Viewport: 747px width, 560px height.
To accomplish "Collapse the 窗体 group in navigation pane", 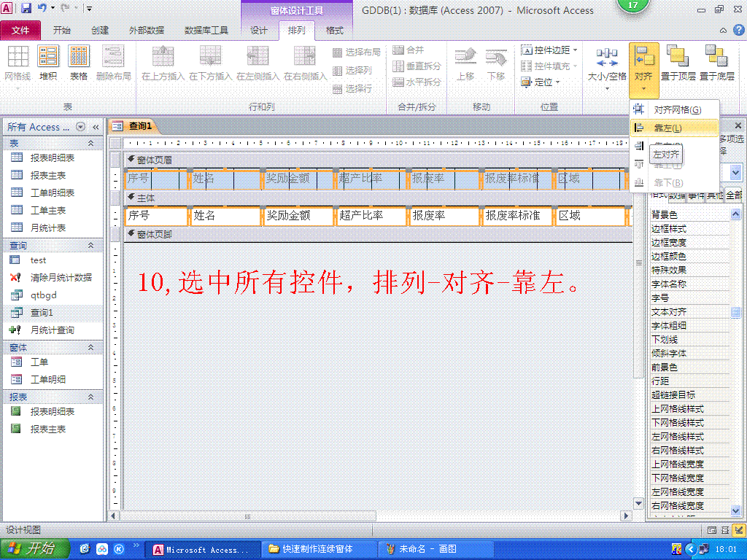I will [x=90, y=348].
